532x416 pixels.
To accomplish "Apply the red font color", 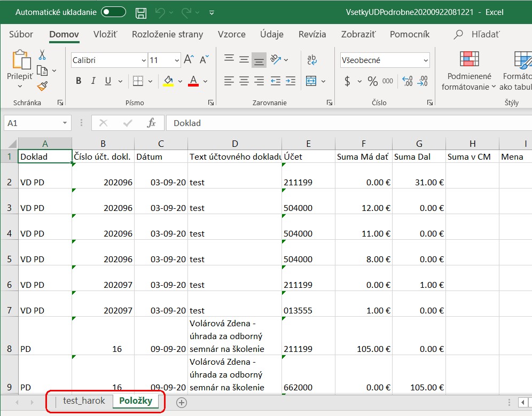I will tap(193, 81).
